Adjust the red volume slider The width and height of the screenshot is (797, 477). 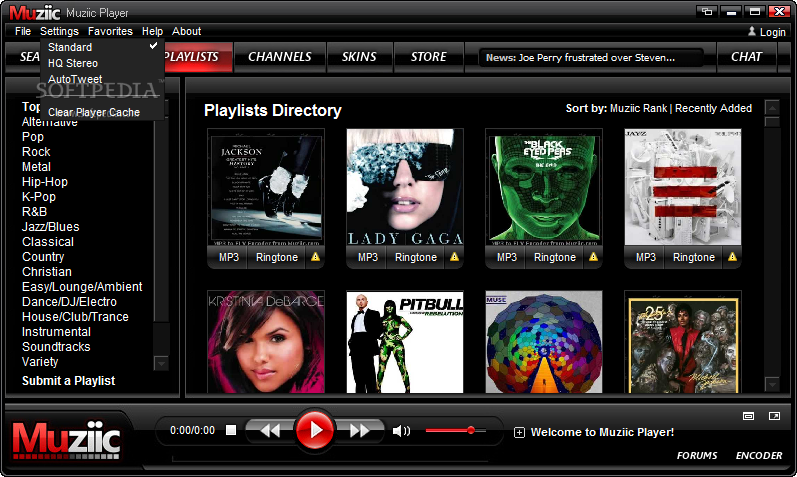coord(455,431)
